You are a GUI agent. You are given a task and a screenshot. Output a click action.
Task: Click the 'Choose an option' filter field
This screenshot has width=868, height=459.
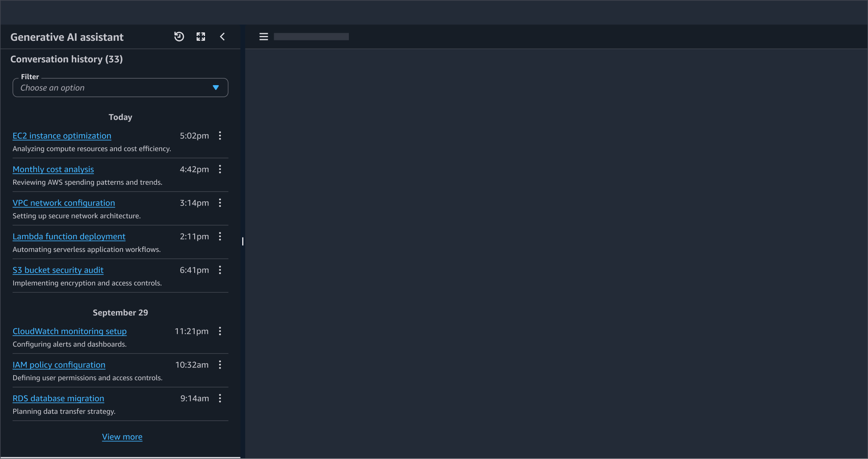[x=112, y=88]
